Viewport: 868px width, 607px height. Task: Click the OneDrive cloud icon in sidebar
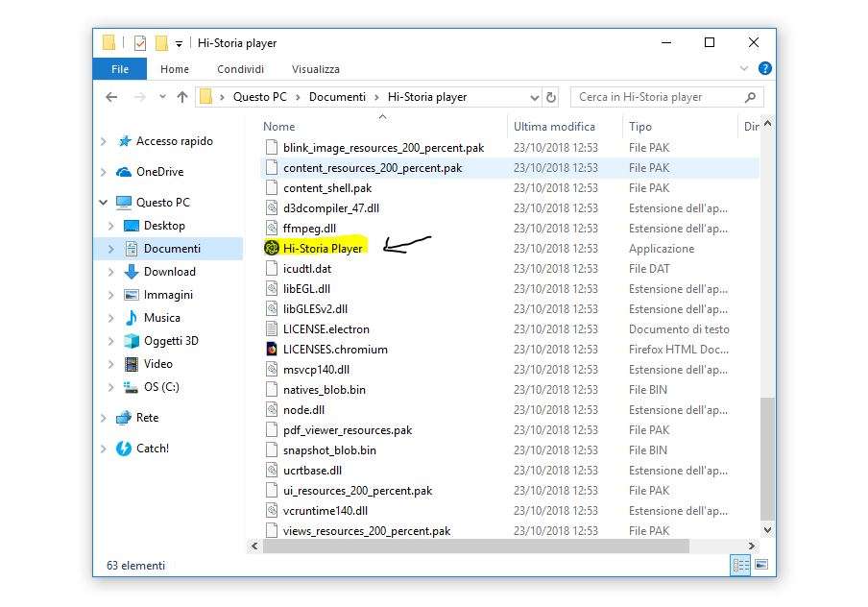coord(124,172)
